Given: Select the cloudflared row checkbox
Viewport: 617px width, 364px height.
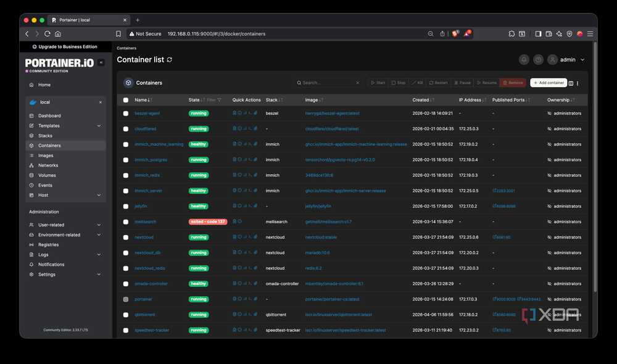Looking at the screenshot, I should tap(125, 129).
